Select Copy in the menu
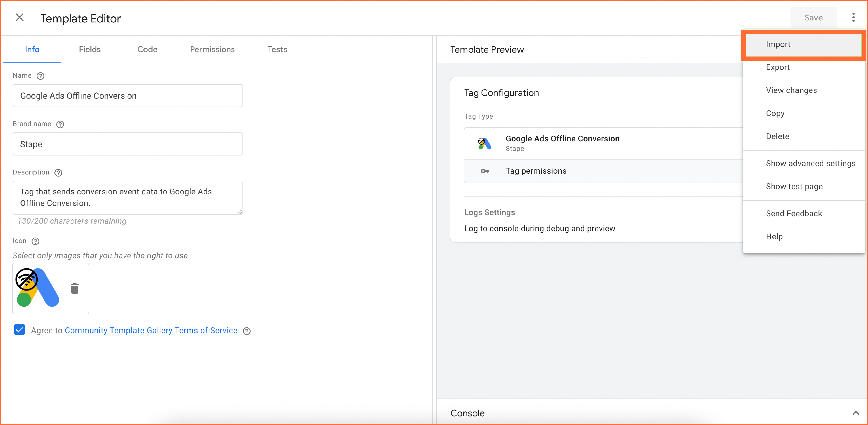868x425 pixels. click(804, 113)
